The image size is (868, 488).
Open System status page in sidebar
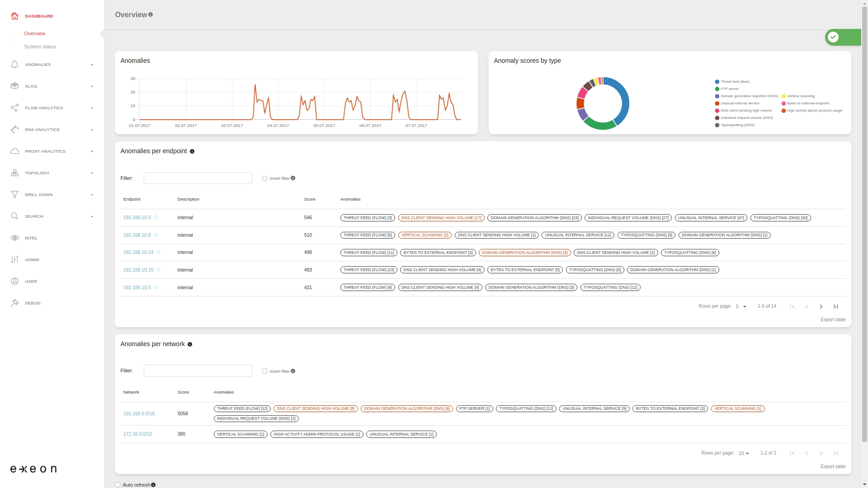(x=40, y=47)
